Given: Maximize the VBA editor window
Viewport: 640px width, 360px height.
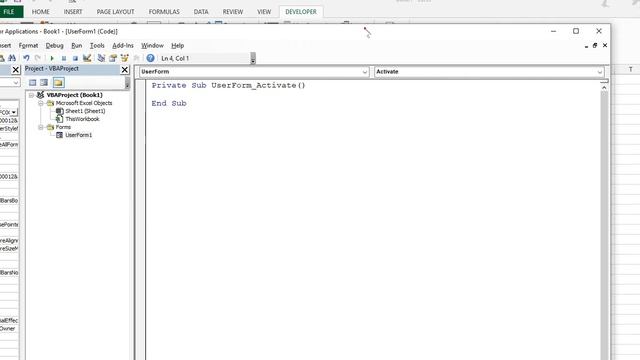Looking at the screenshot, I should pos(576,31).
